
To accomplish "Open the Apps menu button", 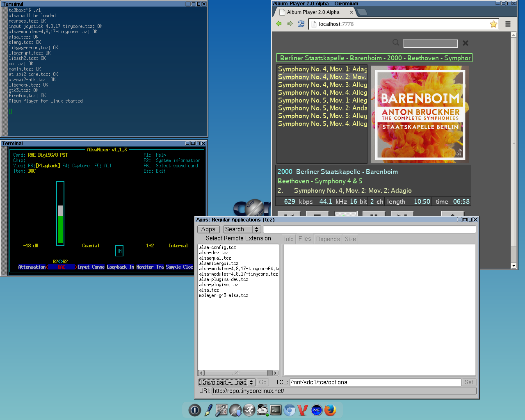I will 208,229.
